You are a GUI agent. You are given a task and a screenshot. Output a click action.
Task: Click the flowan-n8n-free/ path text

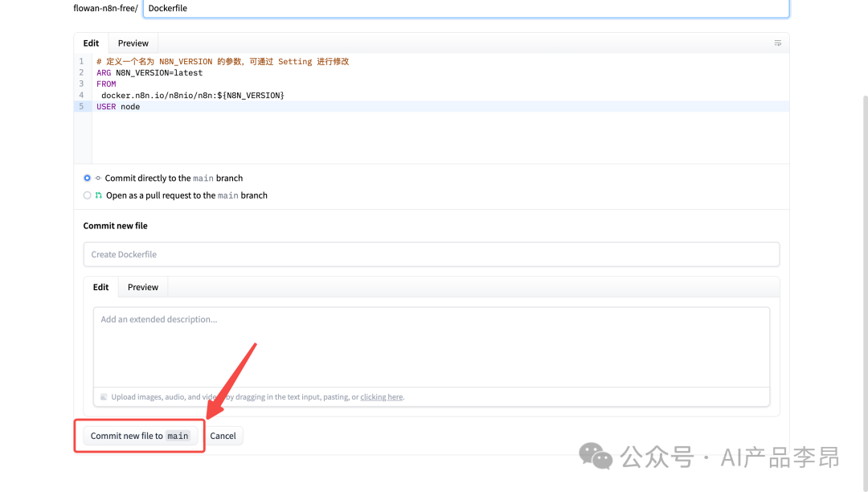click(x=106, y=8)
